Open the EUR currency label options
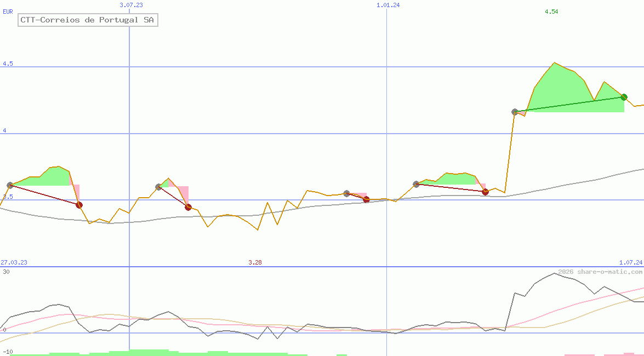The height and width of the screenshot is (356, 644). (x=8, y=12)
